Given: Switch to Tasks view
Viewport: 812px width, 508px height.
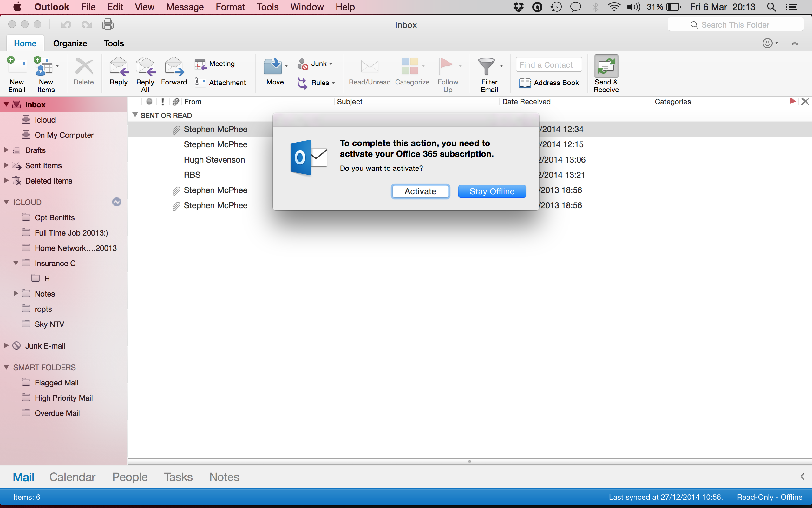Looking at the screenshot, I should (178, 477).
